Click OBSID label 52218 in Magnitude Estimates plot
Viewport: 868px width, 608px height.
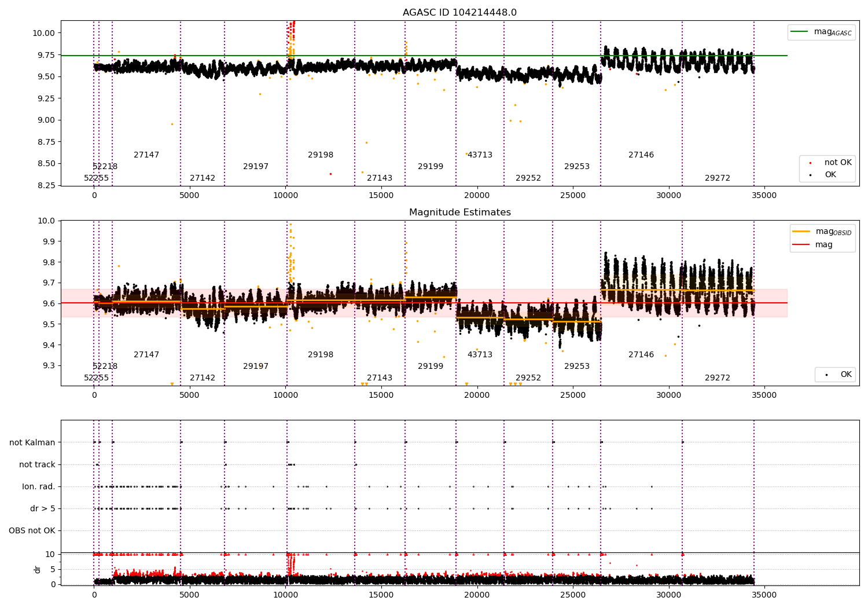105,367
